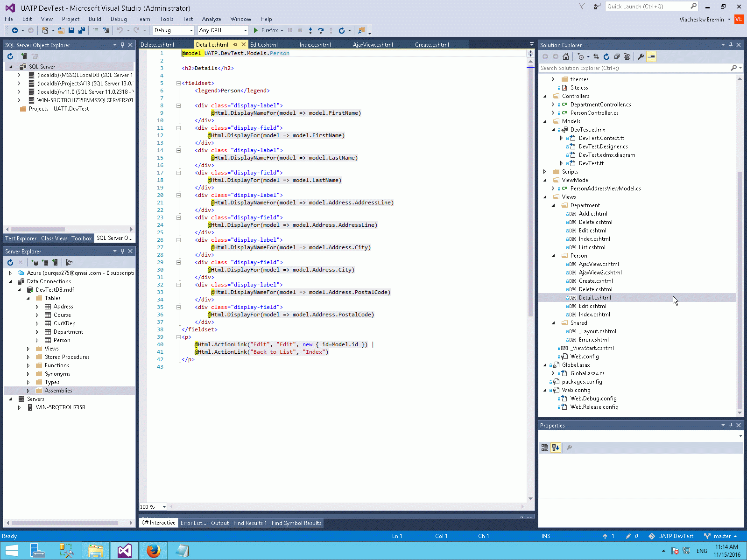Click Step Over debug icon in toolbar

pos(321,30)
